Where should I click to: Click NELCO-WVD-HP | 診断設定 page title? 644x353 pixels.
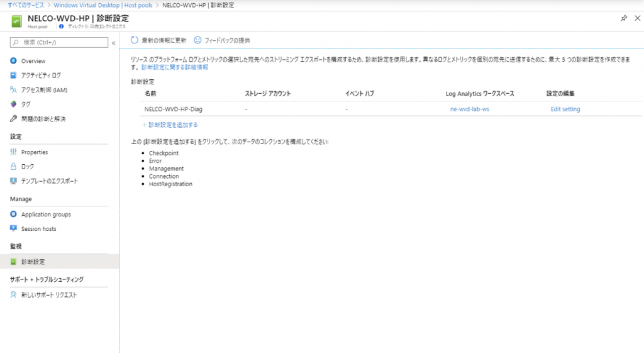(78, 18)
